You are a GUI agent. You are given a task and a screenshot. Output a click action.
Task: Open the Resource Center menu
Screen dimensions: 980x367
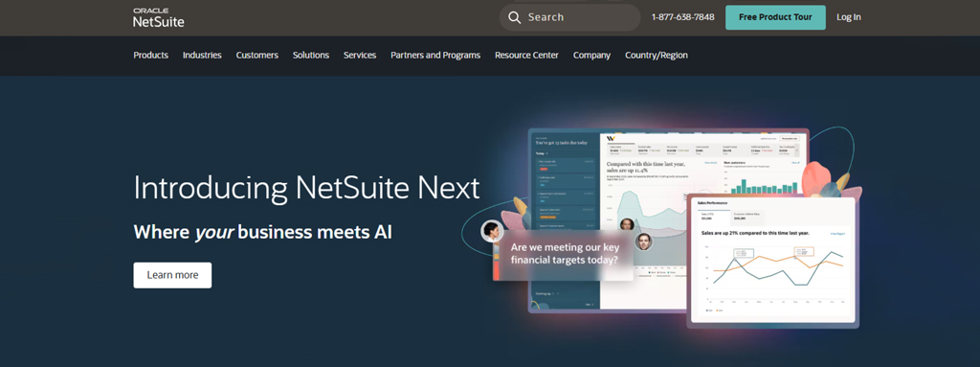tap(527, 56)
